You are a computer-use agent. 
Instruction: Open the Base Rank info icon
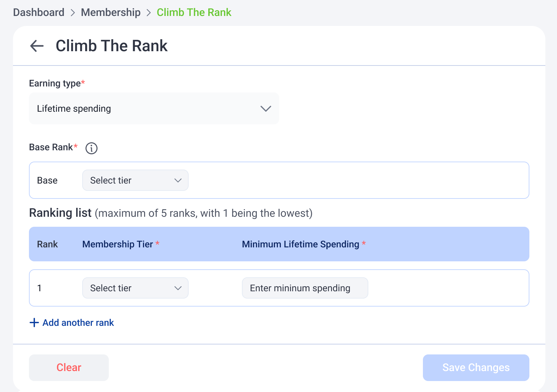point(92,148)
